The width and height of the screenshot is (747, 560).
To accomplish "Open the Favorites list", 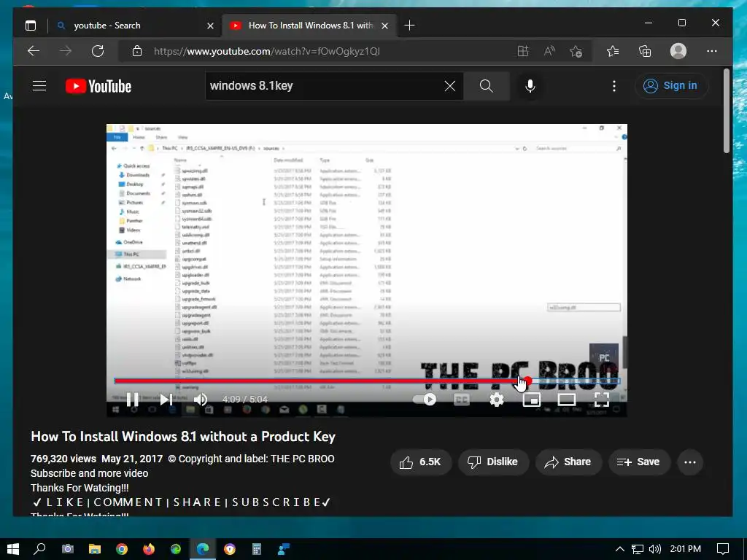I will point(613,51).
